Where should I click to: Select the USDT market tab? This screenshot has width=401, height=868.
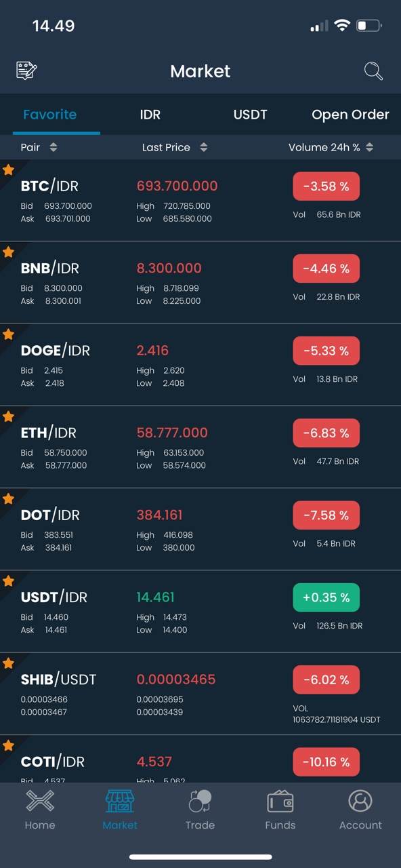click(x=251, y=115)
